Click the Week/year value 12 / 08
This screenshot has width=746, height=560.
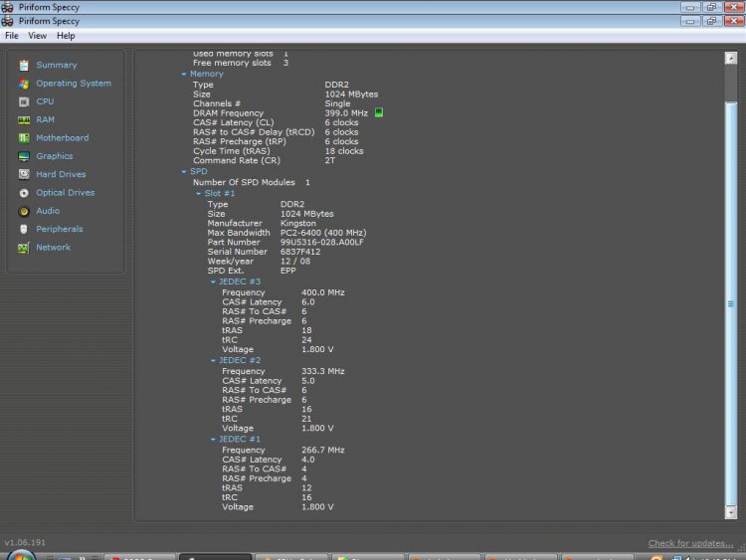pos(295,262)
